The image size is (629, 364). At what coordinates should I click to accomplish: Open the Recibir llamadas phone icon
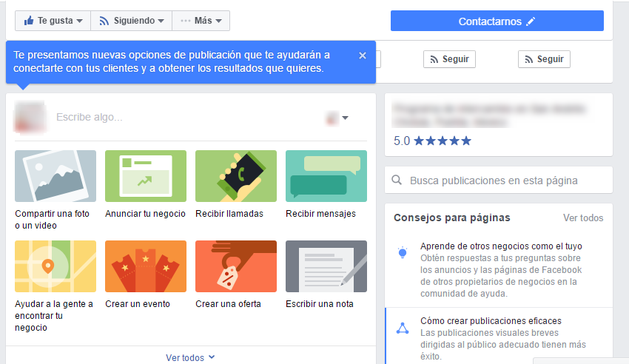(x=236, y=176)
